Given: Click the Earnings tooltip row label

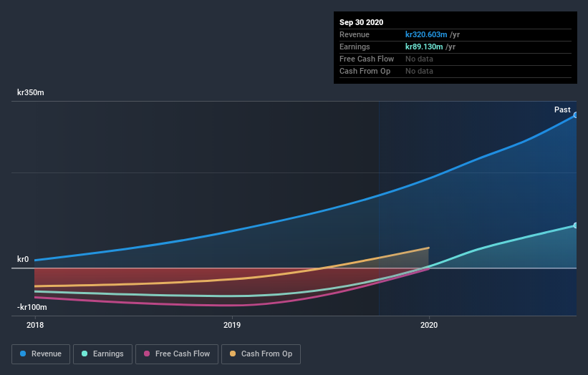Looking at the screenshot, I should 355,47.
